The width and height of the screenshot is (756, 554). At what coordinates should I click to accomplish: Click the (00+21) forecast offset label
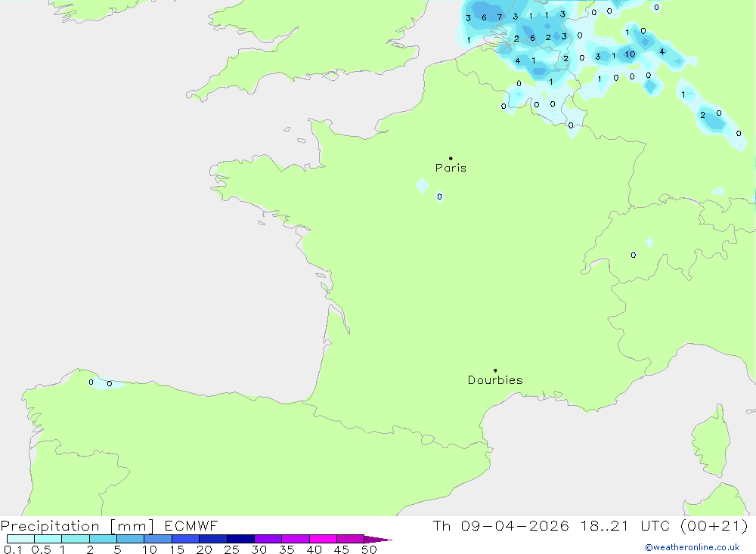tap(714, 526)
